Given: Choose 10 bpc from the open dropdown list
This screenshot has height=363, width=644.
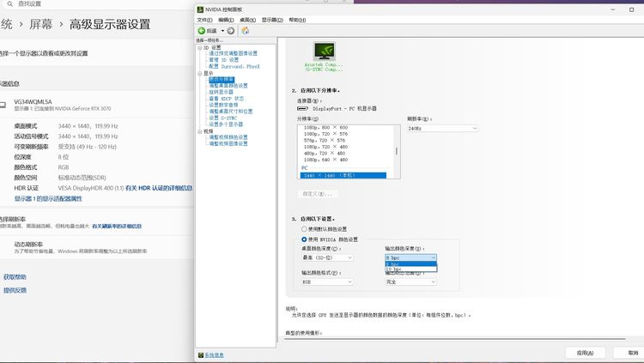Looking at the screenshot, I should point(410,269).
